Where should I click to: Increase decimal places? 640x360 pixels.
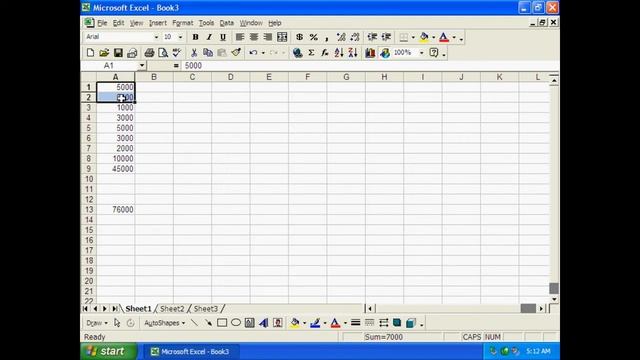coord(341,37)
